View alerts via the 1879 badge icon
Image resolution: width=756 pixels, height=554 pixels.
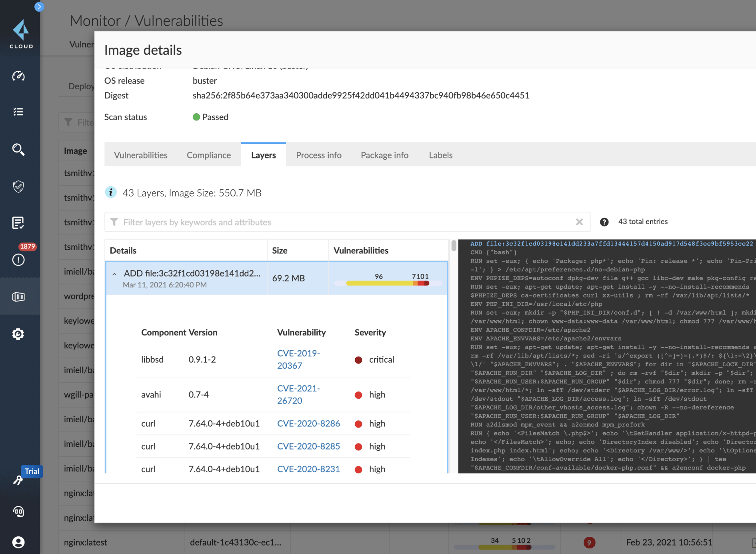click(x=19, y=260)
